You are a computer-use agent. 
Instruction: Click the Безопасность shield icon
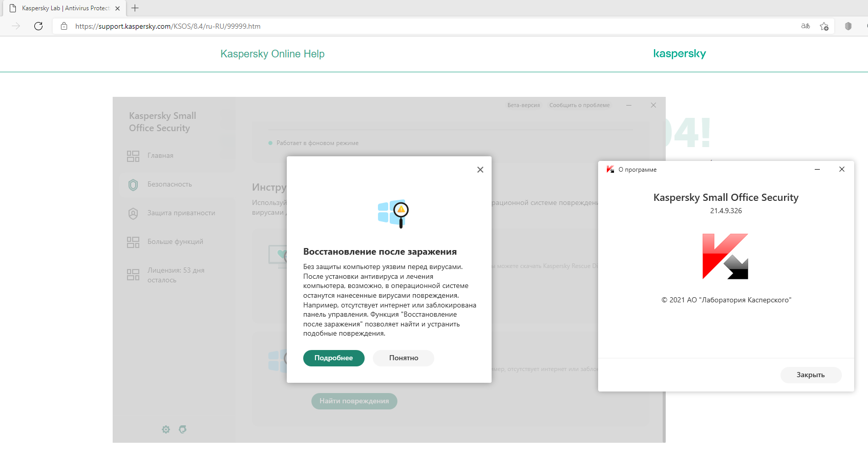point(133,185)
